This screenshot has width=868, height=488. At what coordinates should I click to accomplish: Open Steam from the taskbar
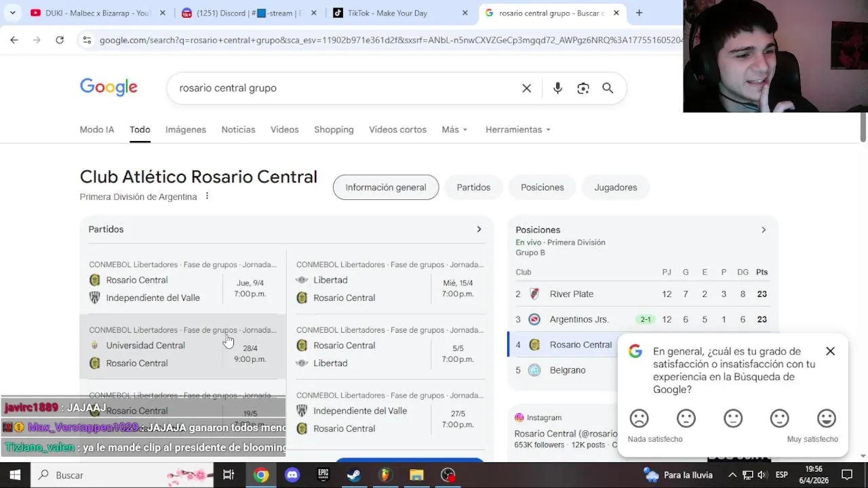click(354, 475)
